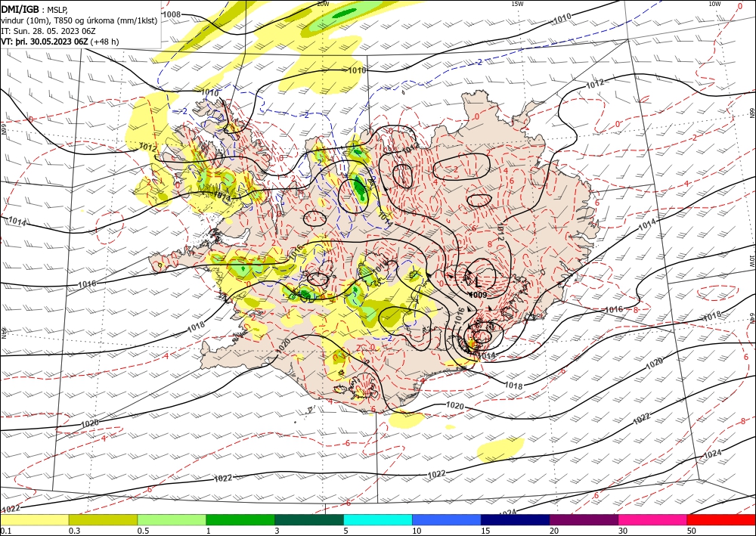This screenshot has width=756, height=536.
Task: Select the dark green 3–5 legend swatch
Action: pos(309,519)
